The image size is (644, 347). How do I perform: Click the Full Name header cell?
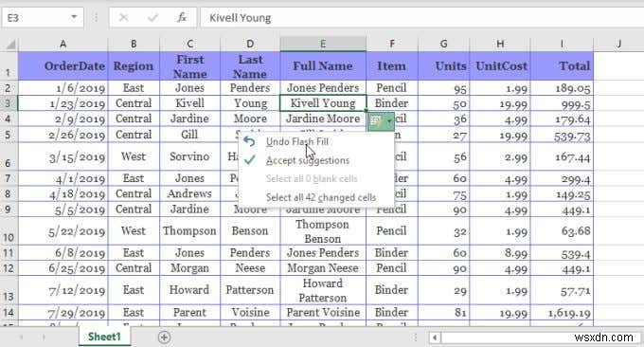(323, 65)
